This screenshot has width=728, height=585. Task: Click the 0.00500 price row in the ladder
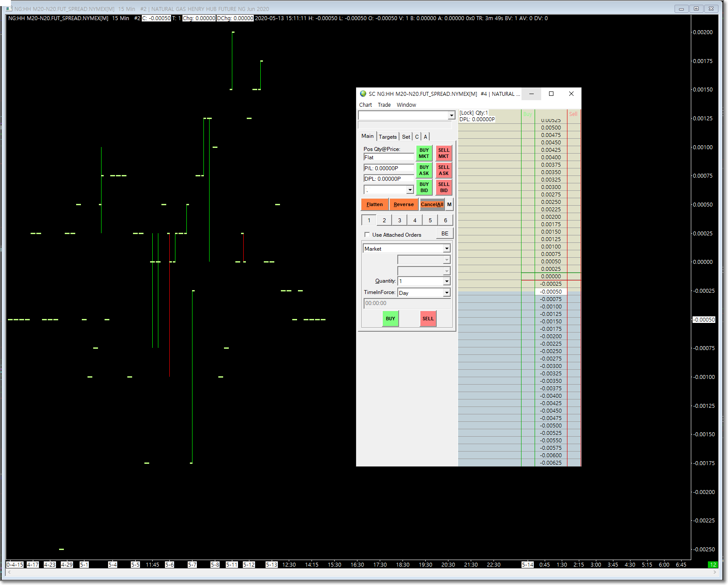[551, 128]
